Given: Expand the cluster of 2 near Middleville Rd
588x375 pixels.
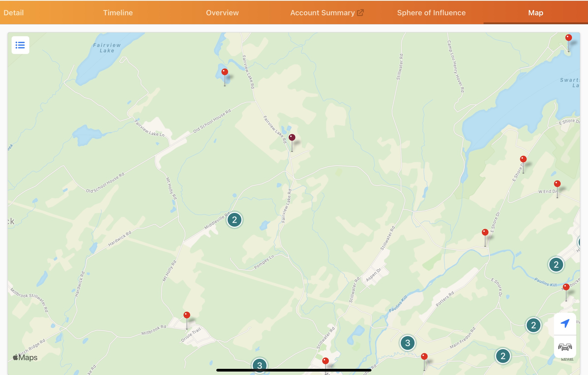Looking at the screenshot, I should pyautogui.click(x=235, y=220).
